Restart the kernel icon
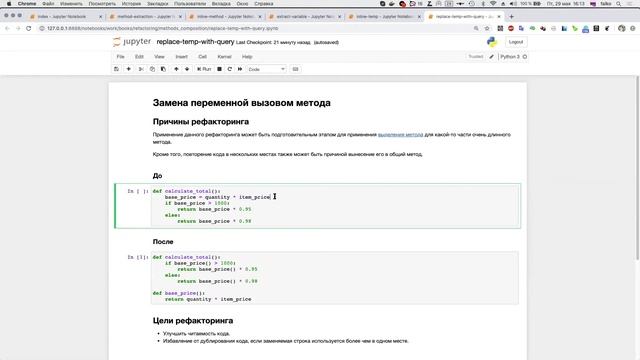This screenshot has height=360, width=640. (229, 69)
